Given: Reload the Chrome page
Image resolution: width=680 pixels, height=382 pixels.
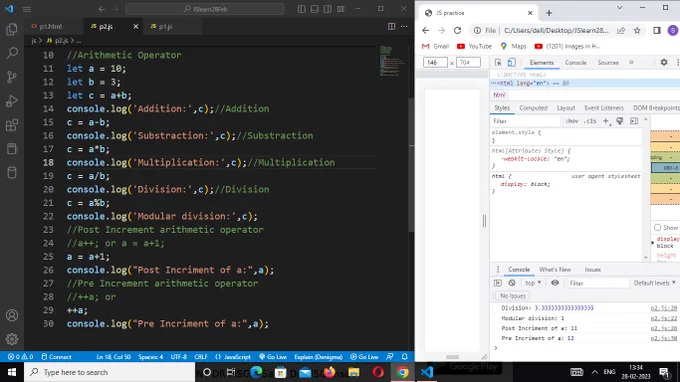Looking at the screenshot, I should 457,30.
